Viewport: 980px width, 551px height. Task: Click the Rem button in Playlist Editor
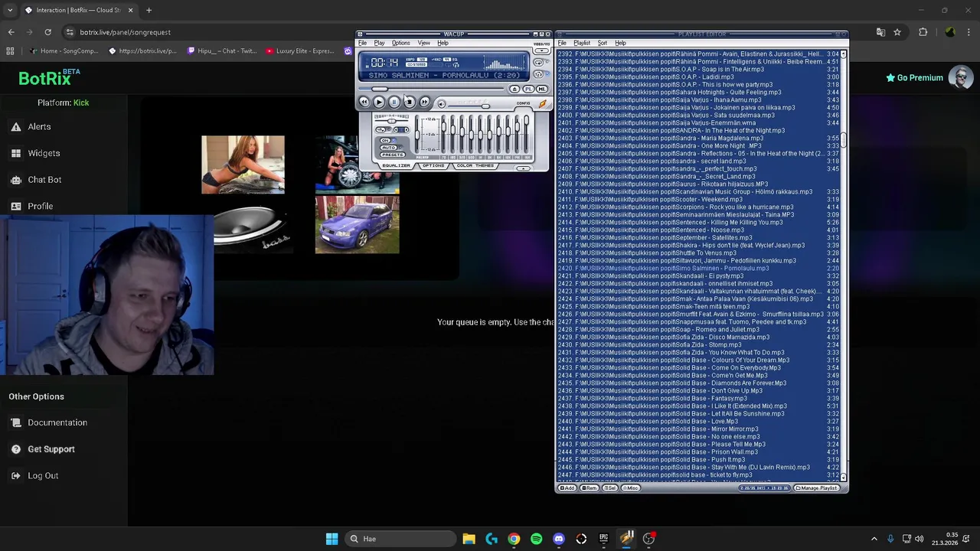click(x=590, y=488)
